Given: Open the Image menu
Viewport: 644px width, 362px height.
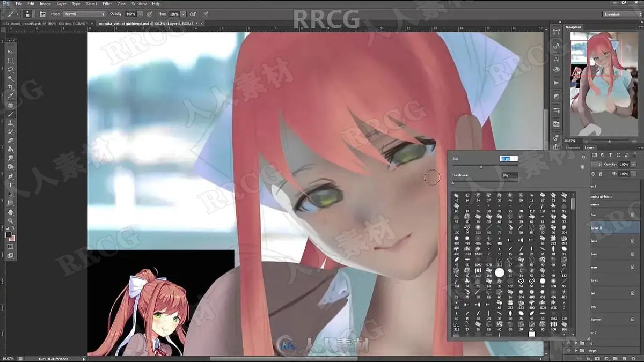Looking at the screenshot, I should 45,4.
